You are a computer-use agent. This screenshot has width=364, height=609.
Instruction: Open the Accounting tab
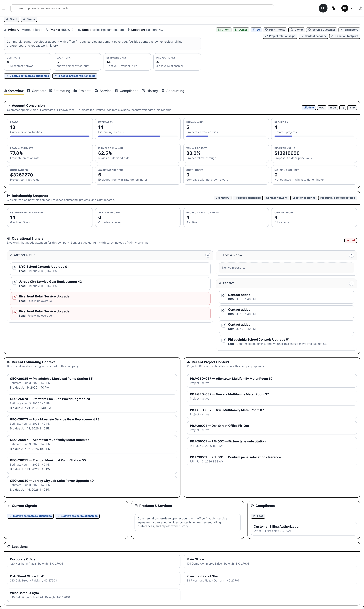coord(173,91)
